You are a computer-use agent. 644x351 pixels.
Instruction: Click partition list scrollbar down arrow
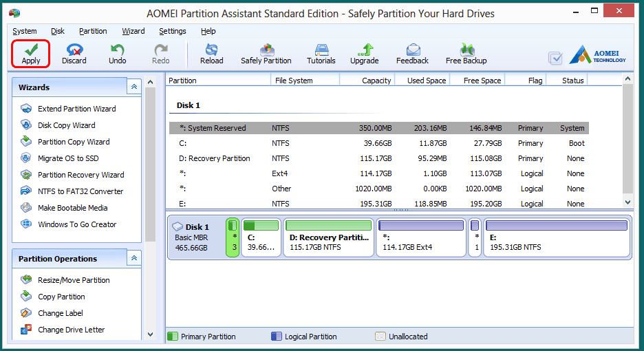coord(627,202)
